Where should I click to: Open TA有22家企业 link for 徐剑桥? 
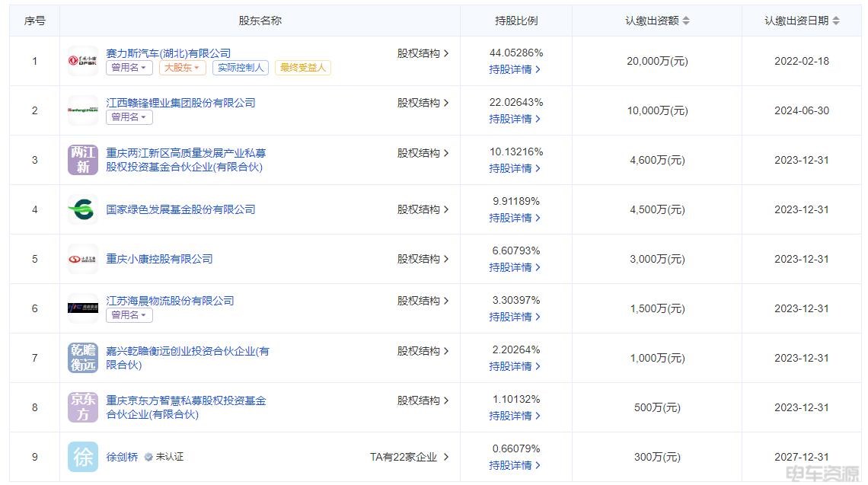[410, 458]
